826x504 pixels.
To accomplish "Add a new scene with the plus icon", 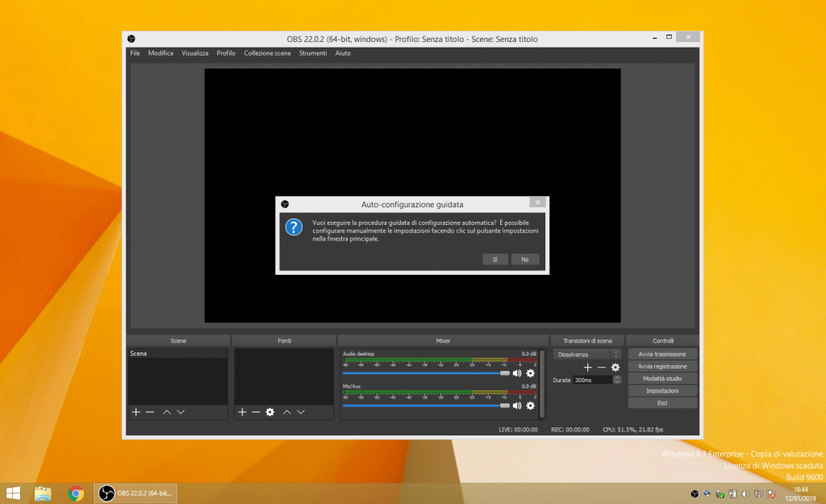I will coord(136,412).
